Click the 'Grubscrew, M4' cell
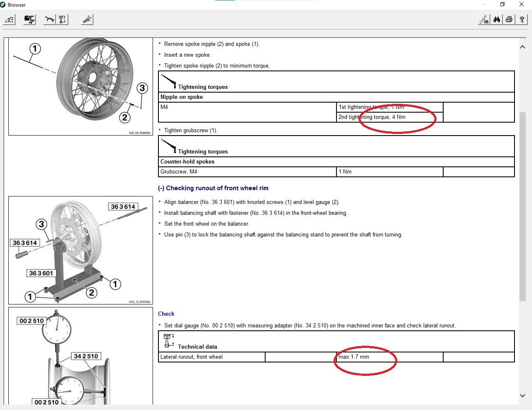 (248, 172)
